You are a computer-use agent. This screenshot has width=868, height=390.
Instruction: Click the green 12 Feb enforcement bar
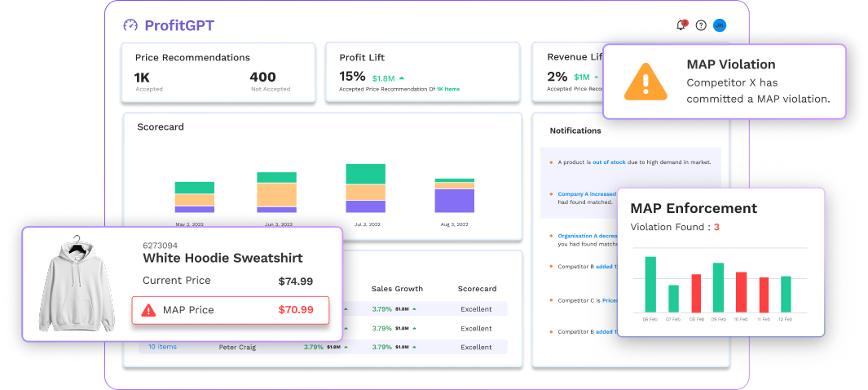[x=786, y=295]
